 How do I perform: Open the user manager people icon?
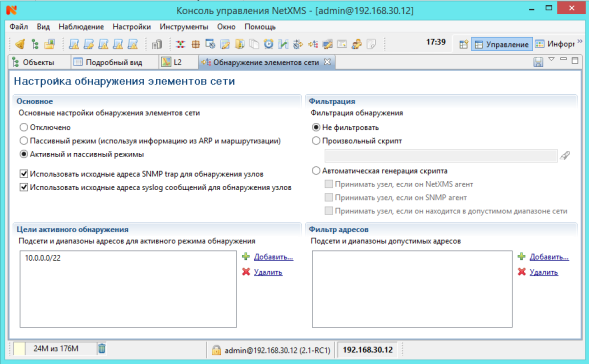[x=357, y=44]
